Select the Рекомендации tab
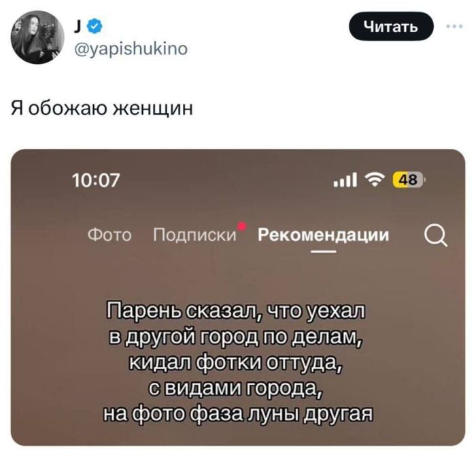This screenshot has width=476, height=461. tap(323, 235)
